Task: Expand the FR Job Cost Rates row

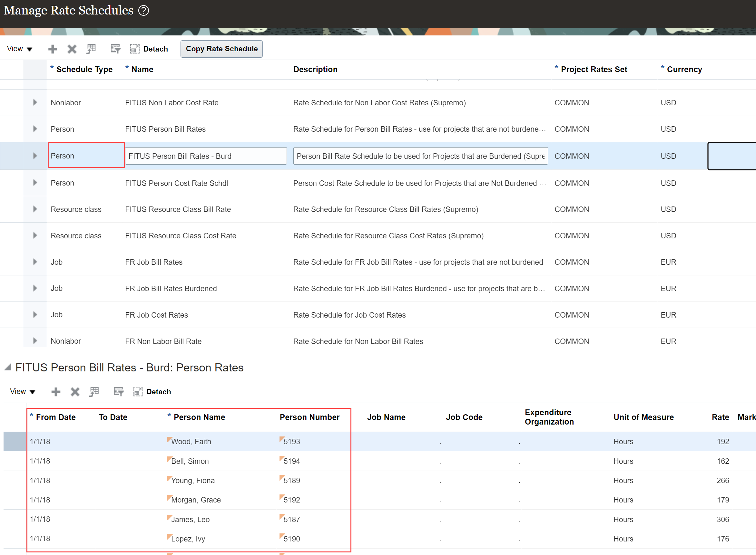Action: click(35, 315)
